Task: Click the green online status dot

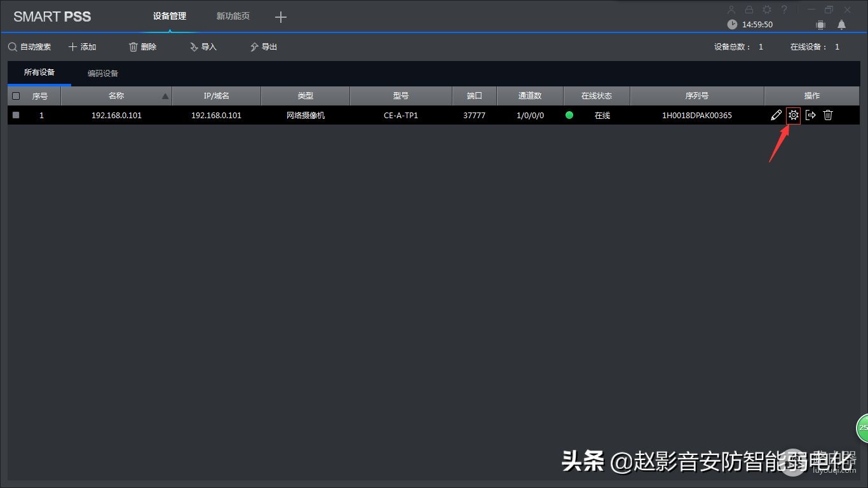Action: pyautogui.click(x=569, y=115)
